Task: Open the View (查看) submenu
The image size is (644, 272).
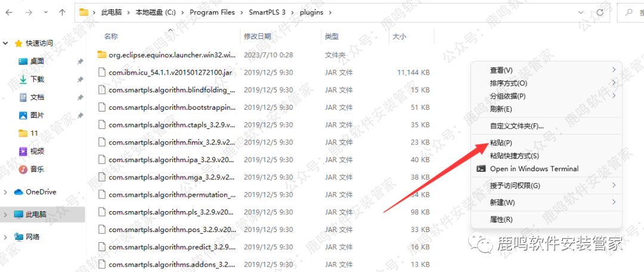Action: [501, 70]
